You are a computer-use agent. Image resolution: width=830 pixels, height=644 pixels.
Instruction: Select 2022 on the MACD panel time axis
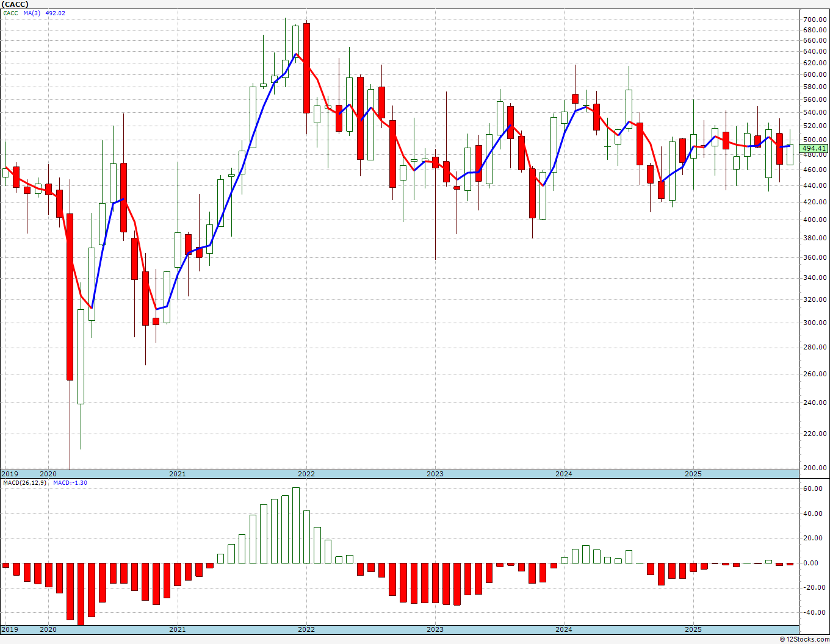coord(306,629)
